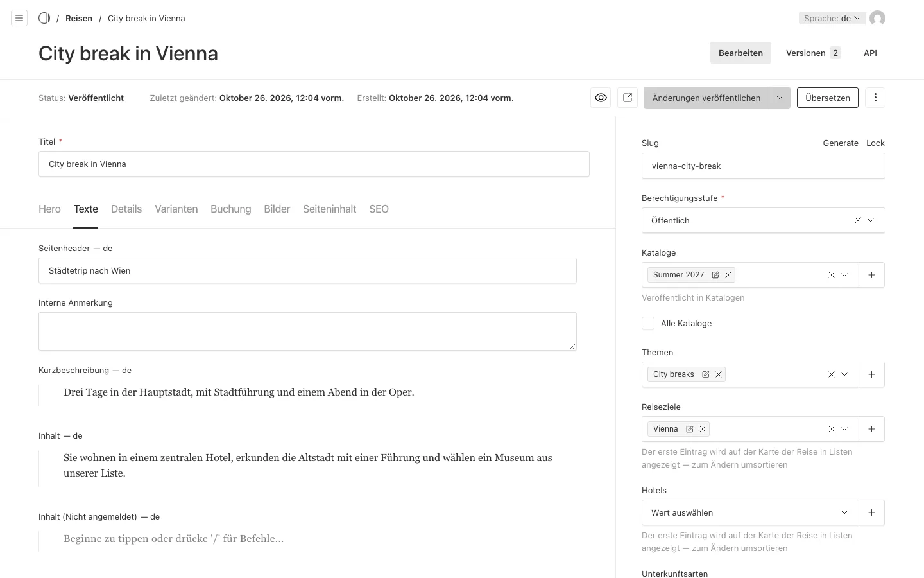Screen dimensions: 924x578
Task: Click the eye preview icon
Action: point(601,98)
